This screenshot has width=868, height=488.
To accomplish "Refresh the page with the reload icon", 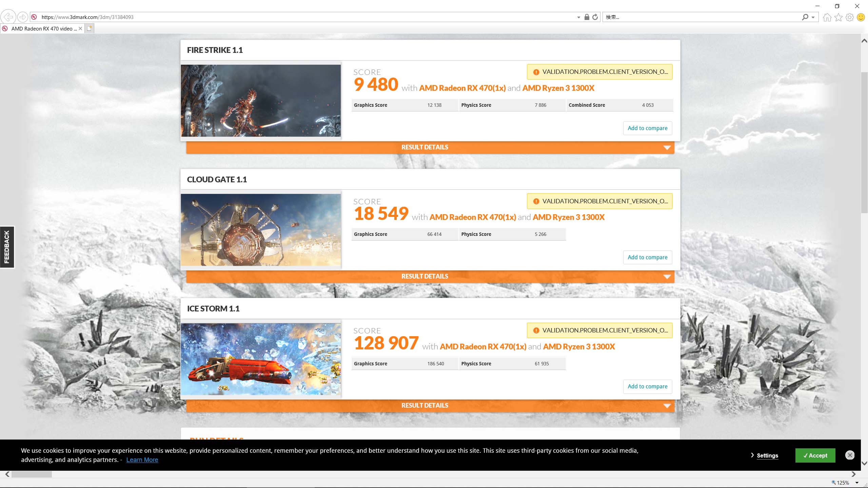I will pos(595,17).
